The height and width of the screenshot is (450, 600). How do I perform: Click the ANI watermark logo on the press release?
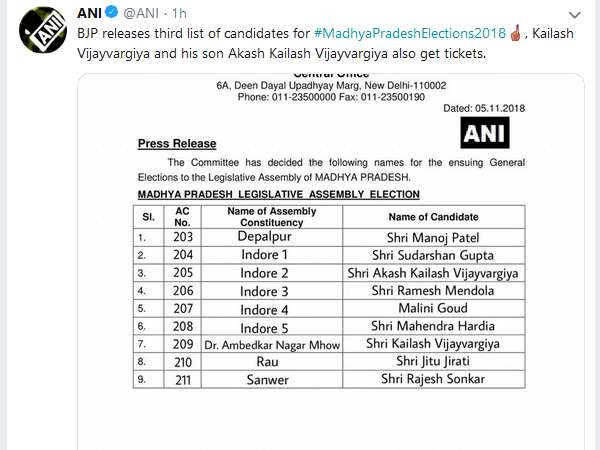click(x=484, y=132)
